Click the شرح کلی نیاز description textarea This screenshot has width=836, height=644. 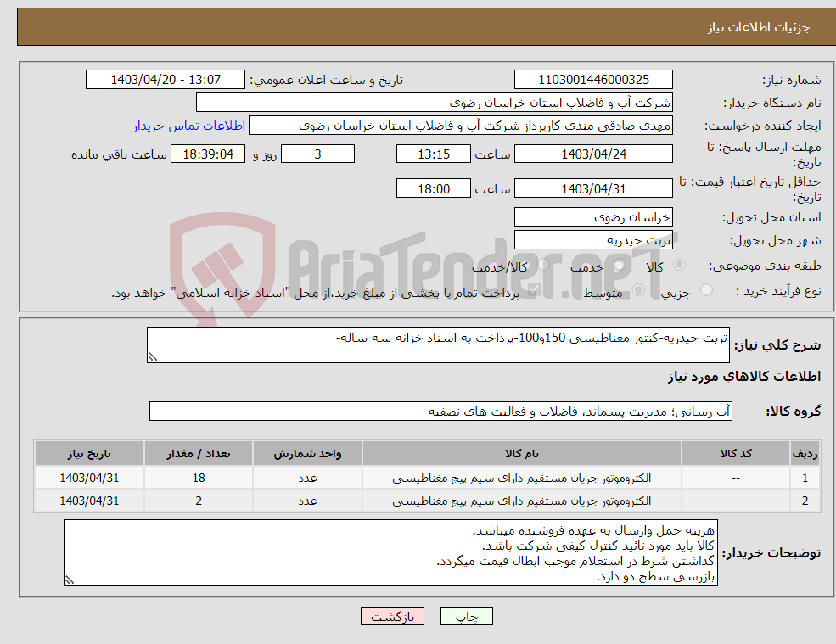point(438,345)
